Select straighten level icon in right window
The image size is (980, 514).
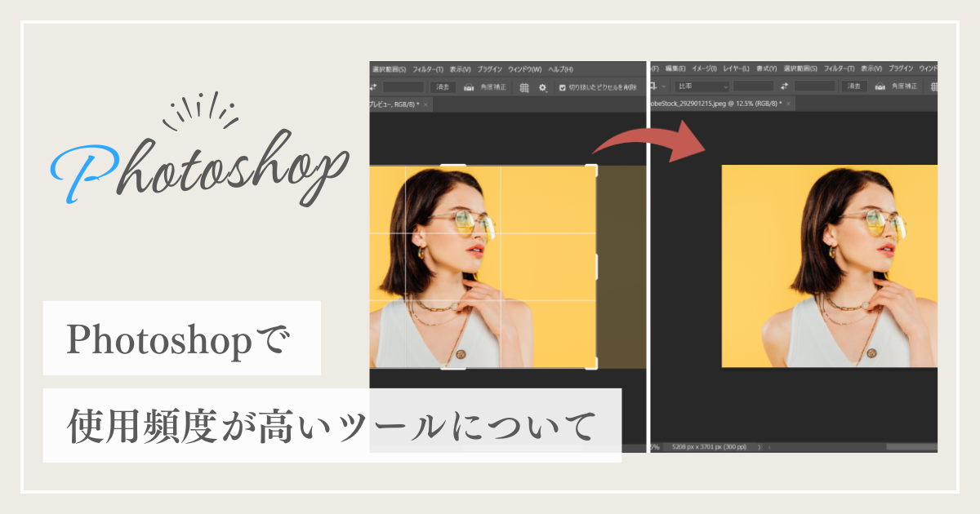click(881, 86)
